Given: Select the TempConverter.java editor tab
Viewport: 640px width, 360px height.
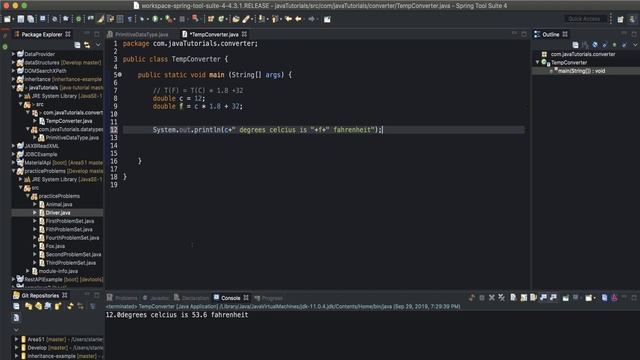Looking at the screenshot, I should 214,34.
